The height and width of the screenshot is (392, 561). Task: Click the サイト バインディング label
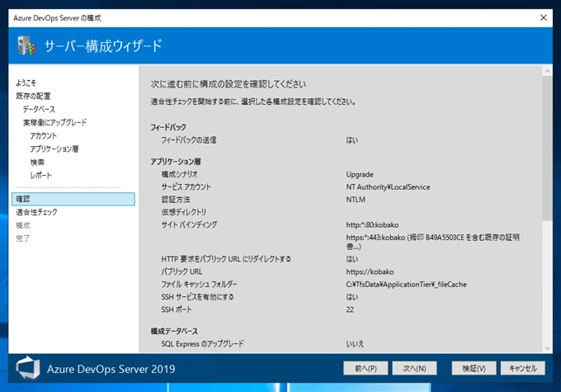(x=189, y=224)
